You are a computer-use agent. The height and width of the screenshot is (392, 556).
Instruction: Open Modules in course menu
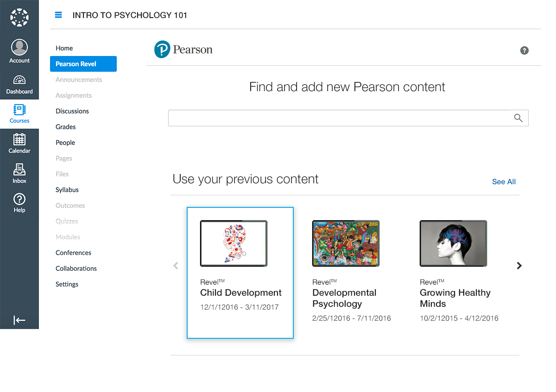coord(68,237)
